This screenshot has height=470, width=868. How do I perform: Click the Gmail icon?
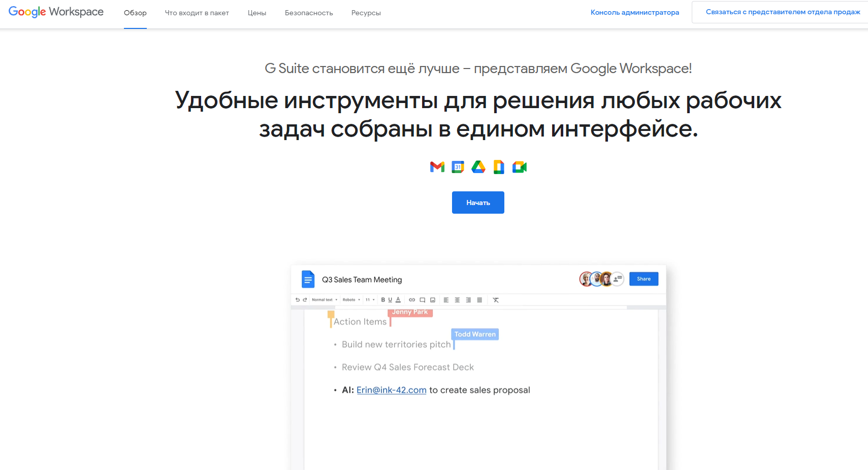click(x=437, y=167)
